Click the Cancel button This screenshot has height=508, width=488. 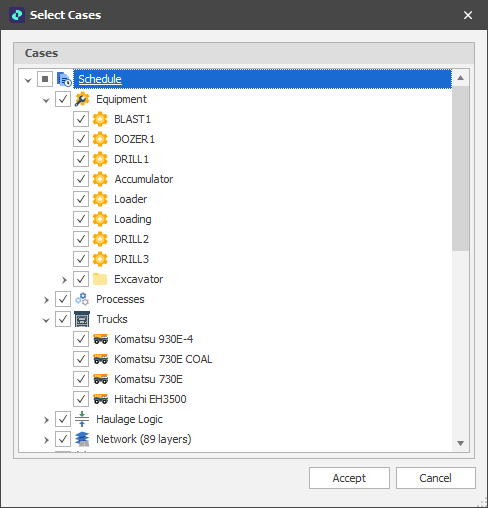[x=436, y=478]
